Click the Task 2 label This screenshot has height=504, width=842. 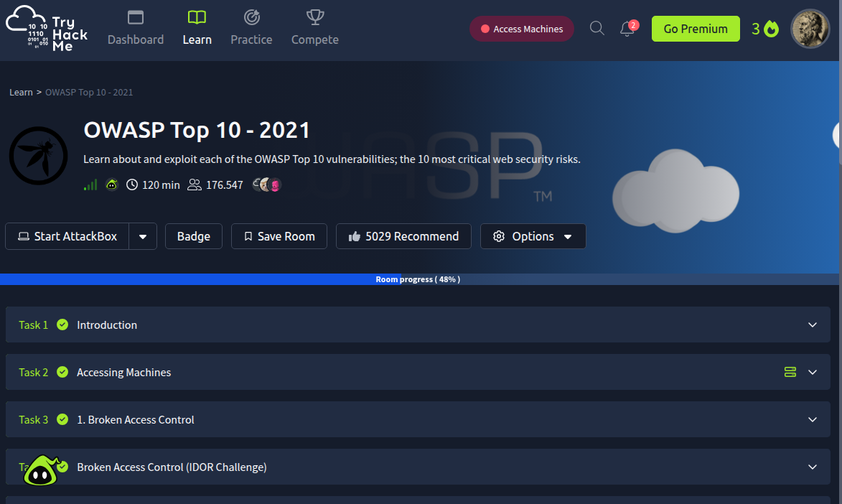click(x=33, y=373)
